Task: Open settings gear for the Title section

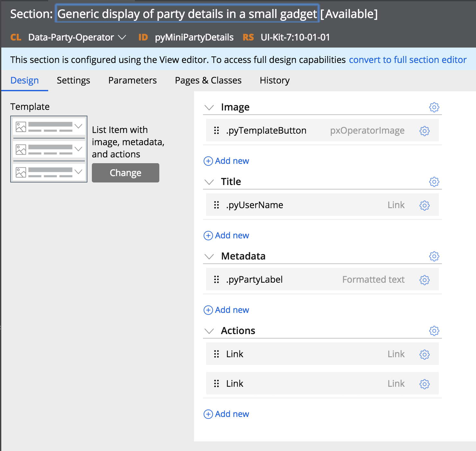Action: (434, 182)
